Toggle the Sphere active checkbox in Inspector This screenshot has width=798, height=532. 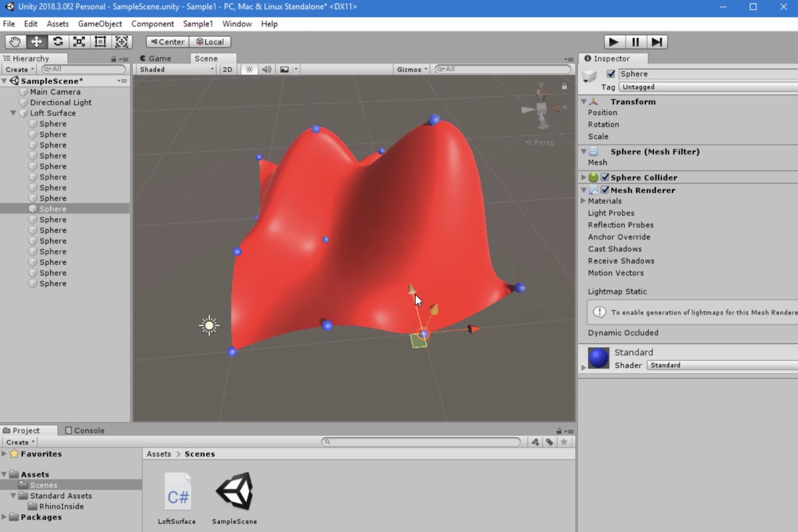[611, 74]
